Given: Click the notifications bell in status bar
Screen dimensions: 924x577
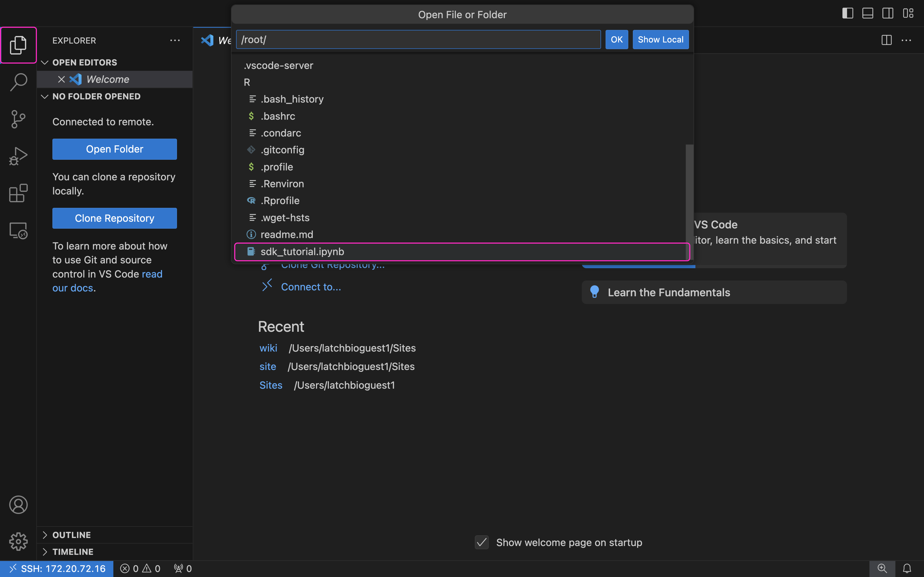Looking at the screenshot, I should 907,569.
